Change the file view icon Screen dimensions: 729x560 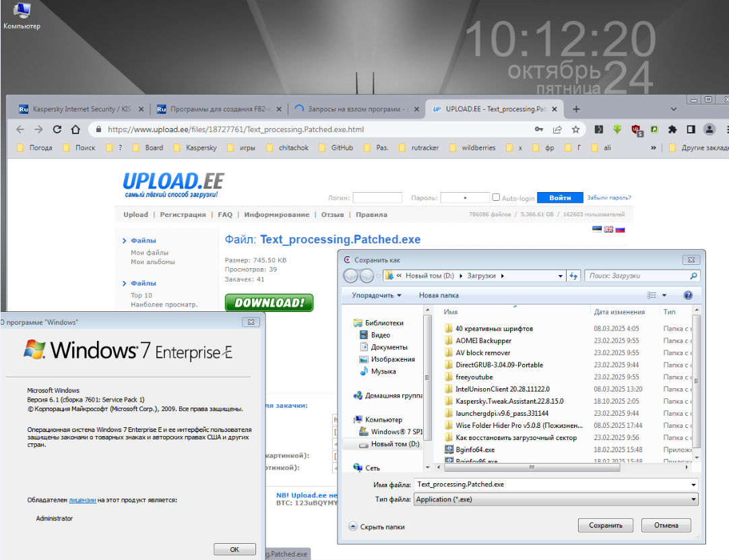coord(652,295)
